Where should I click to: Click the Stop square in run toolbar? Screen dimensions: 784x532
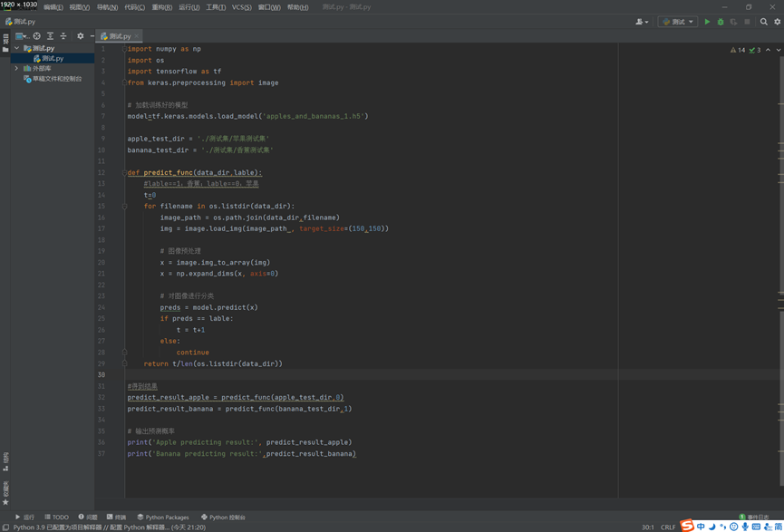[x=747, y=22]
